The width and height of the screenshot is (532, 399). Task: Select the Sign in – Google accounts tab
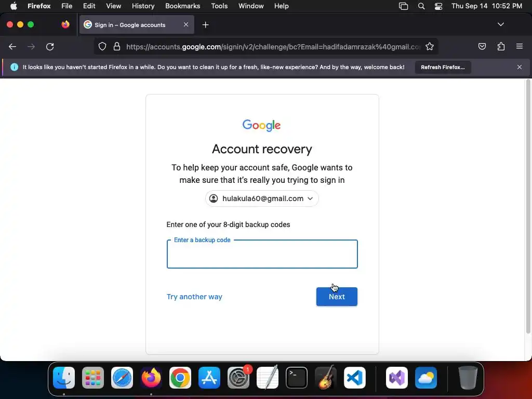[137, 24]
